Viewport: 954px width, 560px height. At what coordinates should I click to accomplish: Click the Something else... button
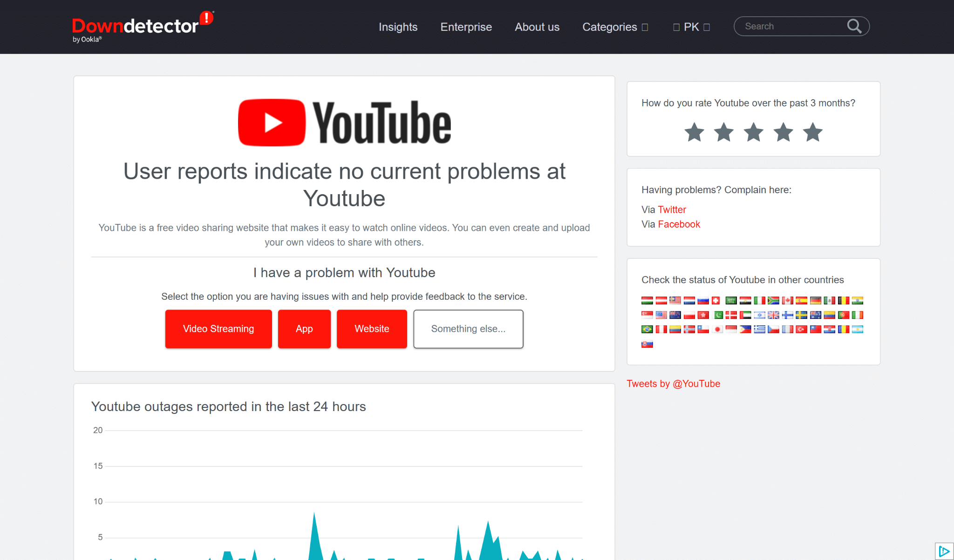pyautogui.click(x=468, y=329)
